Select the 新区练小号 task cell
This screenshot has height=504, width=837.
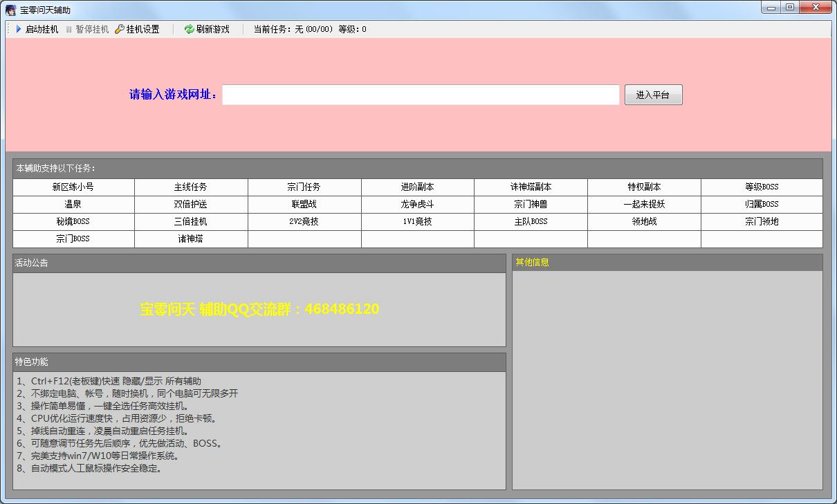point(73,187)
